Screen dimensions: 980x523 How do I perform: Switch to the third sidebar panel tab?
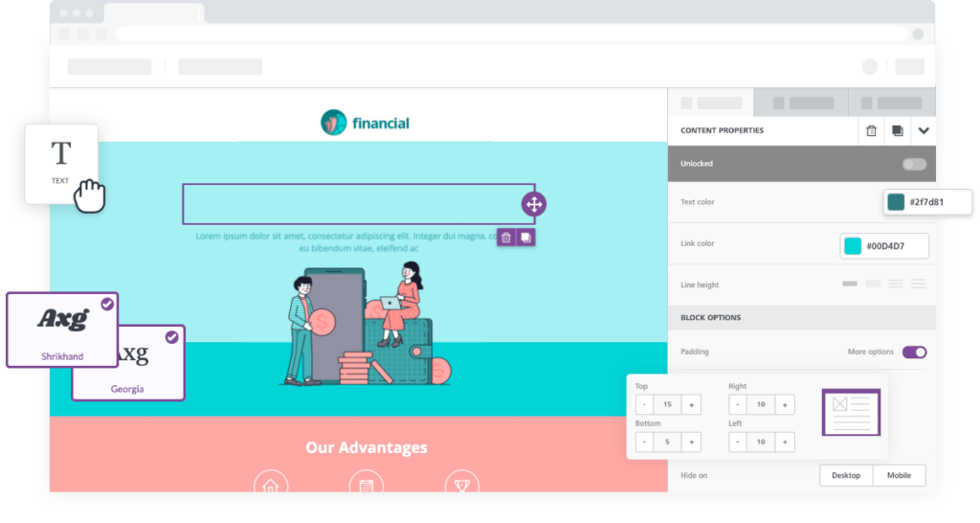coord(892,102)
